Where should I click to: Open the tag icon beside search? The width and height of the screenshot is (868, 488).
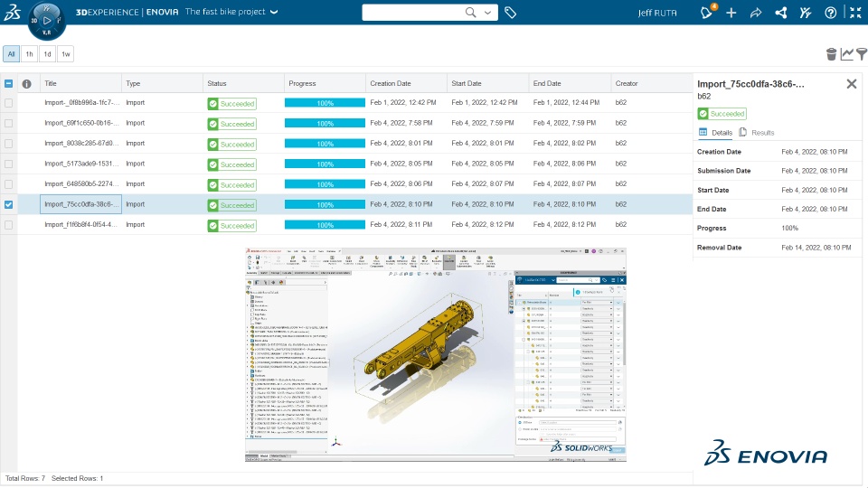pyautogui.click(x=510, y=12)
